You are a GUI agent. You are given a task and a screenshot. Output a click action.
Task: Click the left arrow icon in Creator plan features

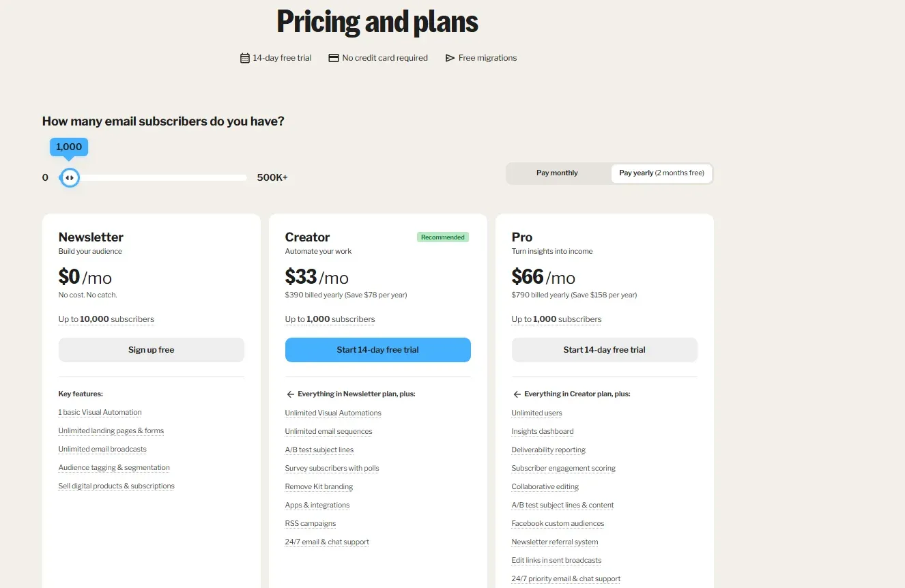290,393
